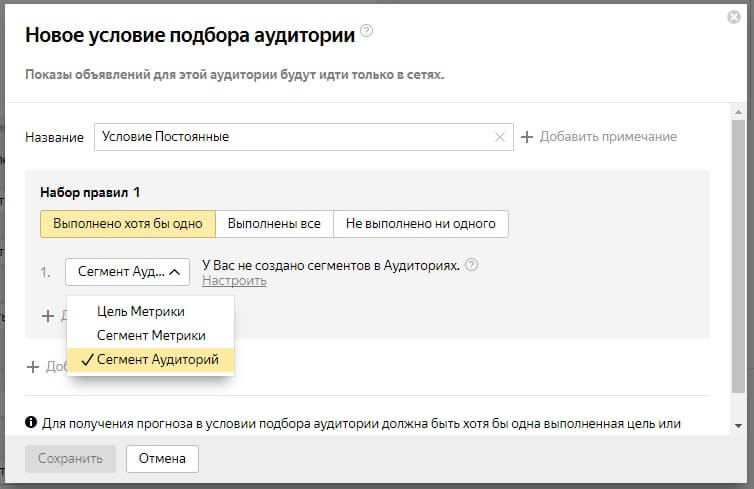Open the help icon beside the no-segments message

(472, 266)
